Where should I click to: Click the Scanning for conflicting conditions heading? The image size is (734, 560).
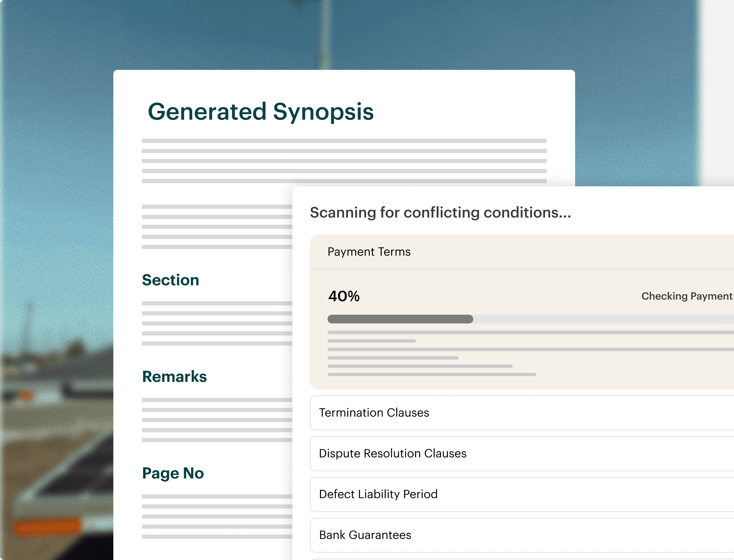[x=440, y=213]
